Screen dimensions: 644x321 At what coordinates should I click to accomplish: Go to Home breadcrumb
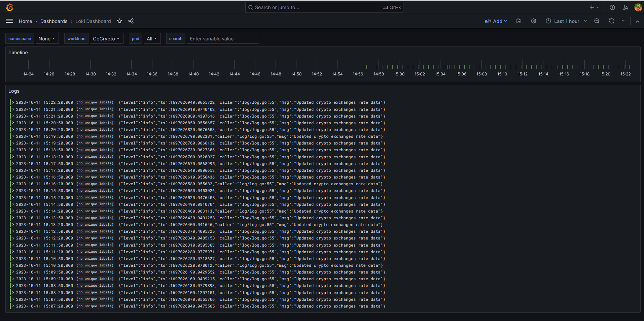click(26, 21)
